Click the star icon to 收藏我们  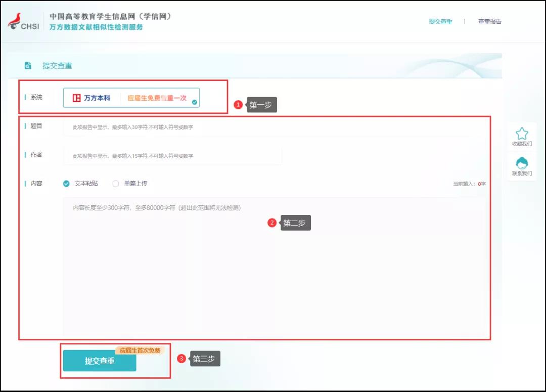(521, 134)
